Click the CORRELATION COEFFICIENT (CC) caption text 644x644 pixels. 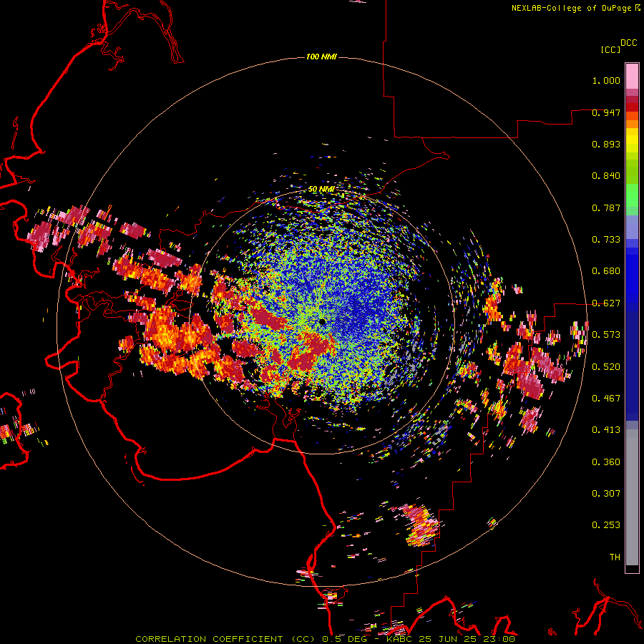[225, 639]
